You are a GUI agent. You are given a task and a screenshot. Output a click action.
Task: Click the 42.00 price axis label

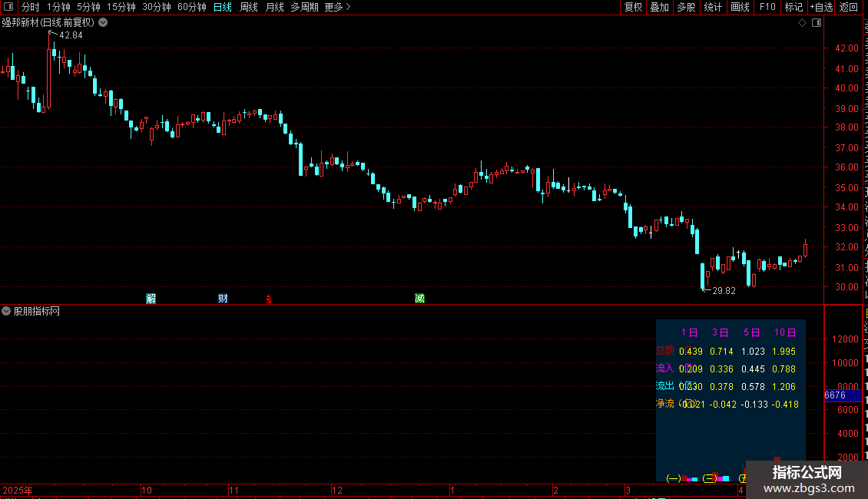point(847,48)
